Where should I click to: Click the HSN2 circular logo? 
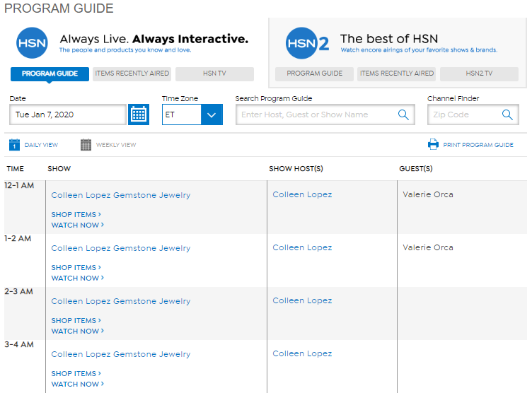303,43
